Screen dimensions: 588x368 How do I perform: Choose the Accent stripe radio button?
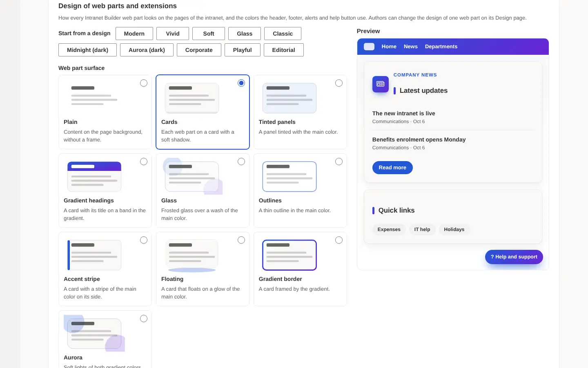[x=144, y=240]
